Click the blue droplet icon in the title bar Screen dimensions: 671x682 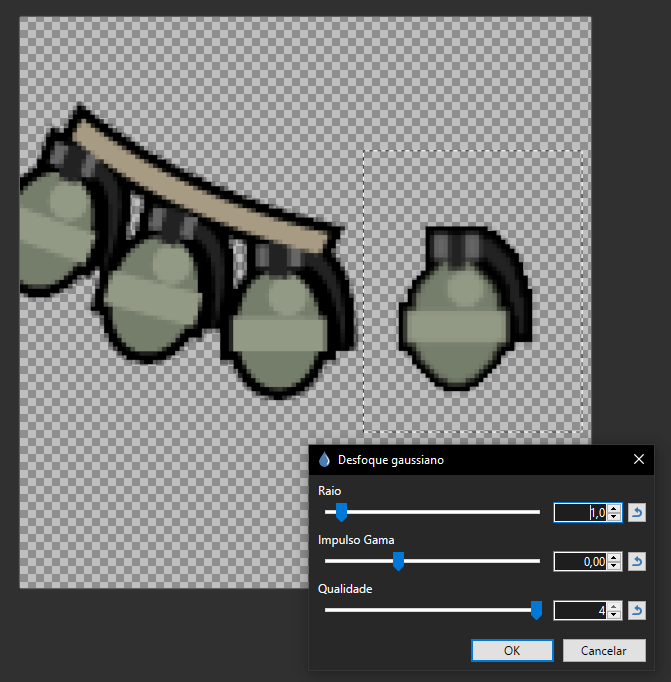(x=324, y=460)
